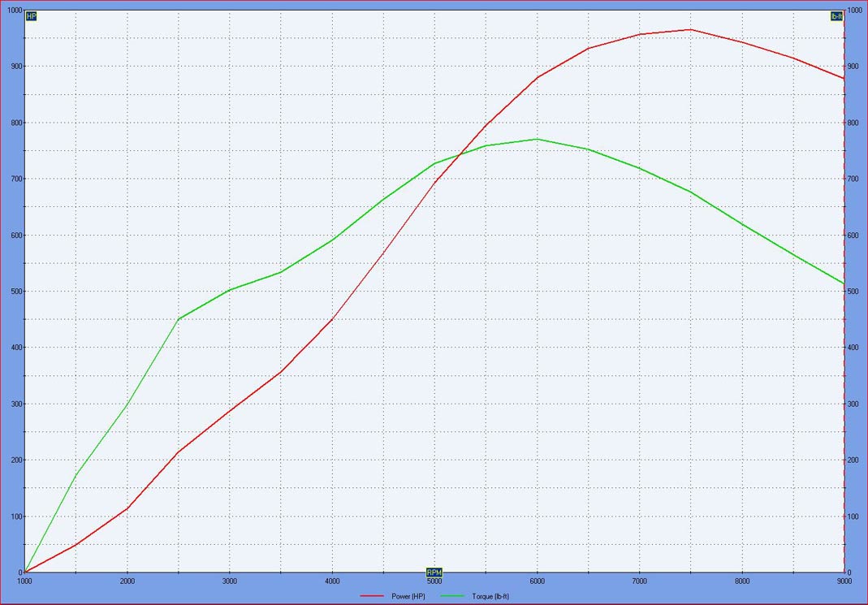This screenshot has height=605, width=868.
Task: Click the 200 label on the right lb-ft axis
Action: pos(853,460)
